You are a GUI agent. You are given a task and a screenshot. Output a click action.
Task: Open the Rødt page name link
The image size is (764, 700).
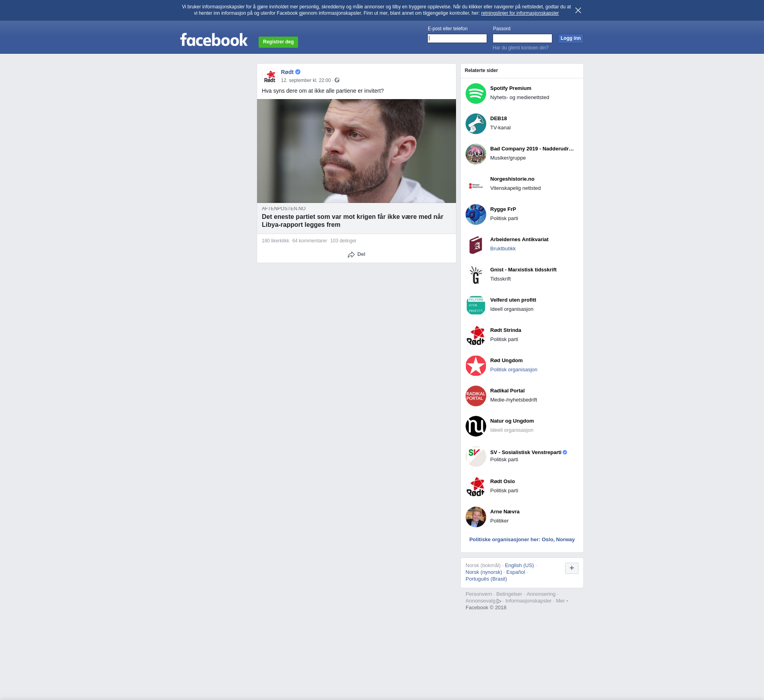(287, 72)
